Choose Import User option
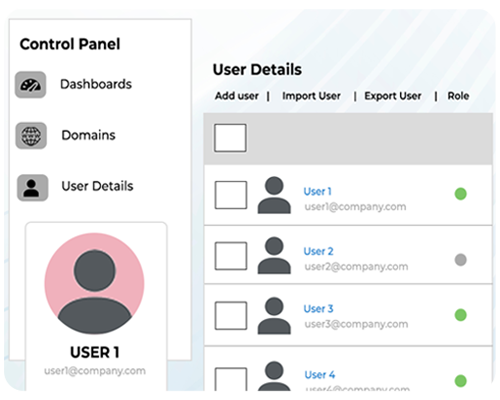 pyautogui.click(x=311, y=96)
